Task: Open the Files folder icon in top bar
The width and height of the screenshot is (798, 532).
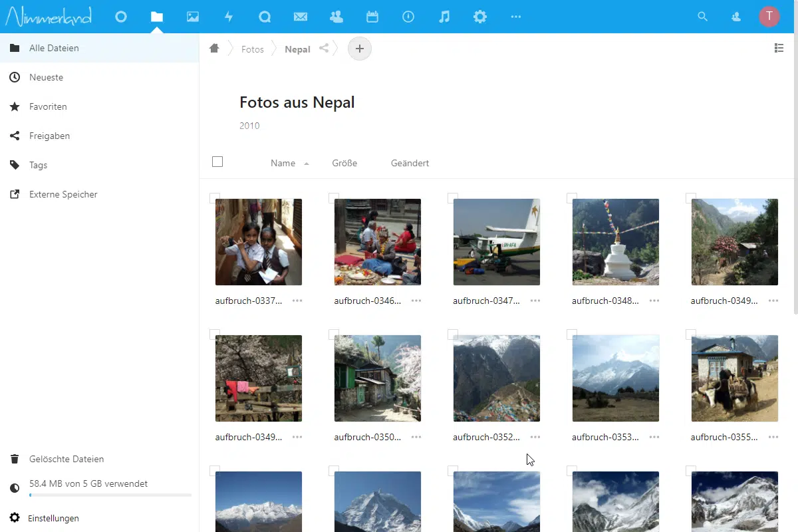Action: (x=157, y=17)
